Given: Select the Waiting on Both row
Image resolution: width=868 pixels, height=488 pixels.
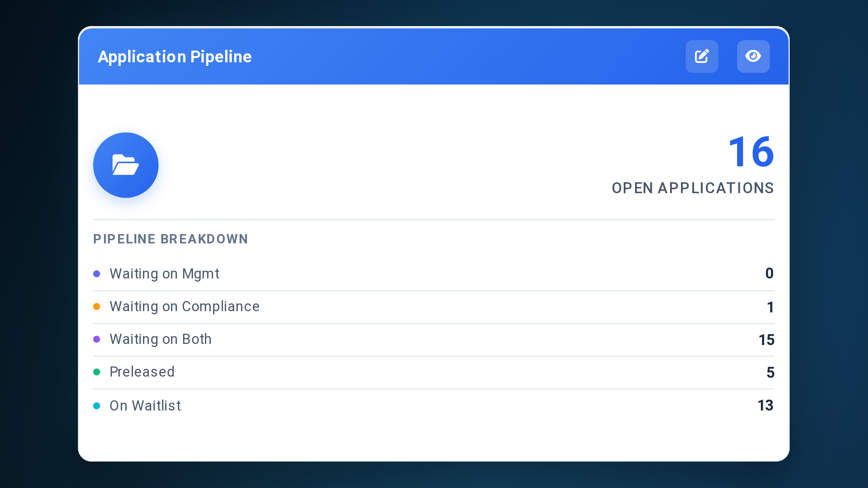Looking at the screenshot, I should (434, 340).
